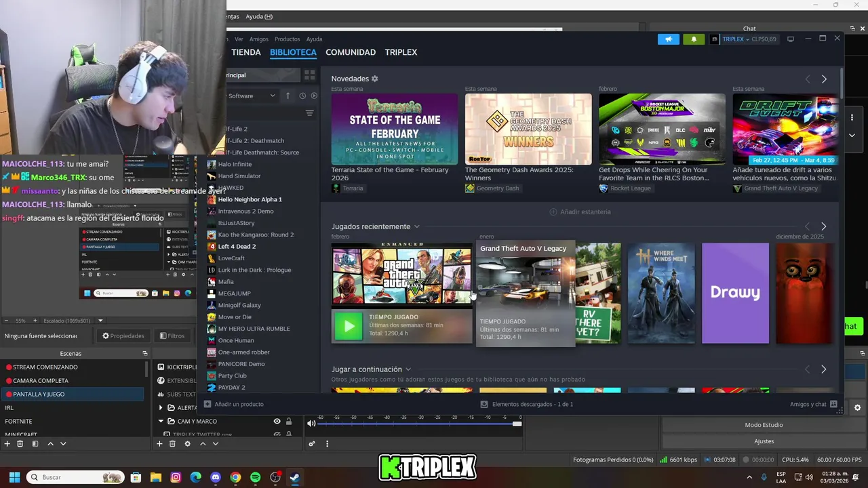Image resolution: width=868 pixels, height=488 pixels.
Task: Open Chrome from the taskbar
Action: click(235, 477)
